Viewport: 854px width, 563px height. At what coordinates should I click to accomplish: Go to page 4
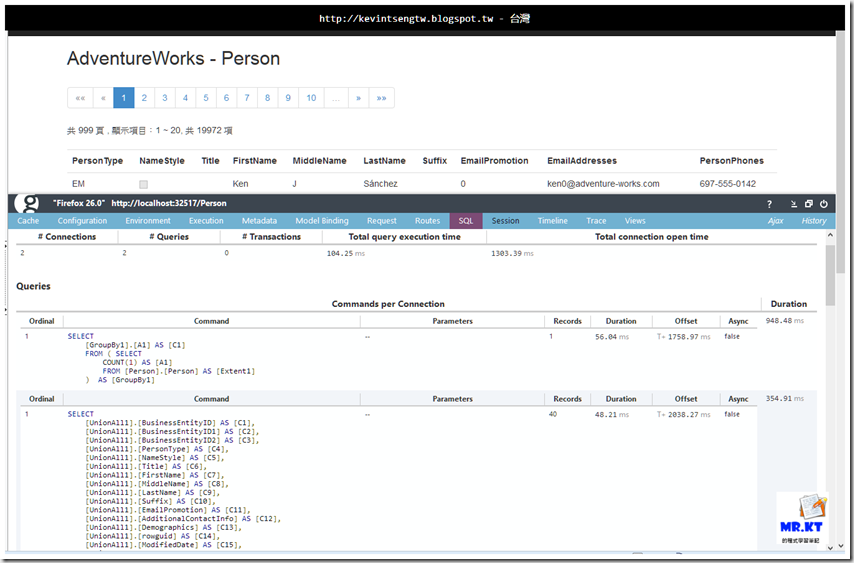pyautogui.click(x=185, y=98)
